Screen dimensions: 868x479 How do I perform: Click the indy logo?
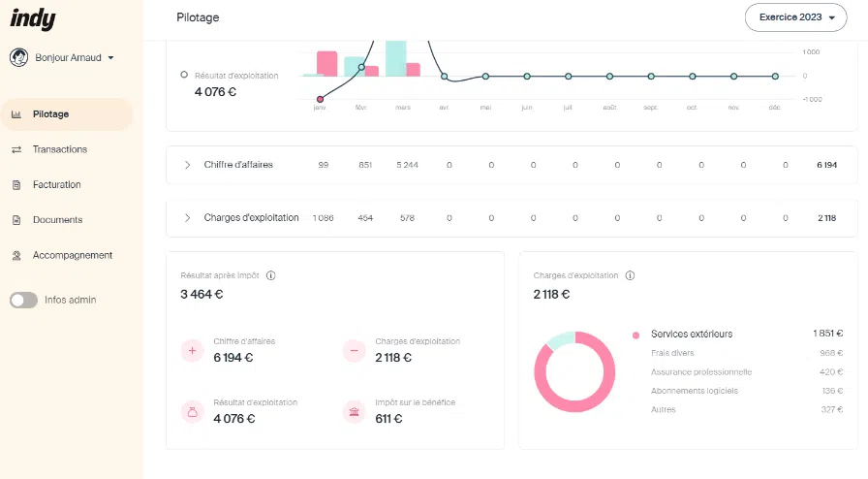[33, 19]
